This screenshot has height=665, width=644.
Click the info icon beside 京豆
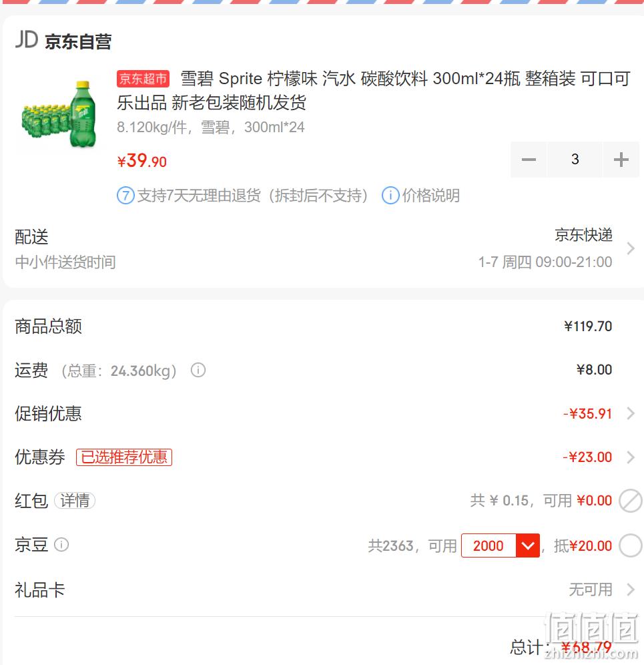tap(61, 545)
